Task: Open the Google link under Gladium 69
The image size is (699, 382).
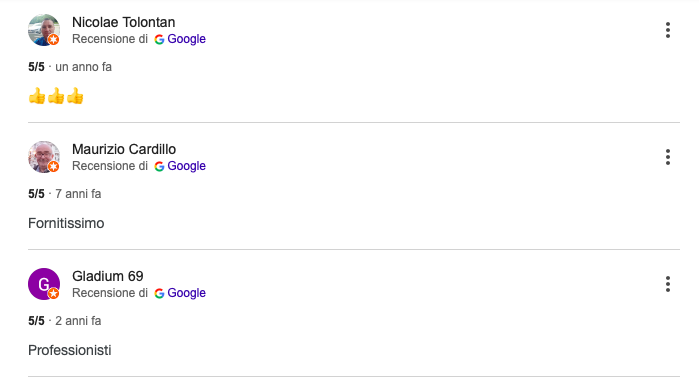Action: [x=186, y=293]
